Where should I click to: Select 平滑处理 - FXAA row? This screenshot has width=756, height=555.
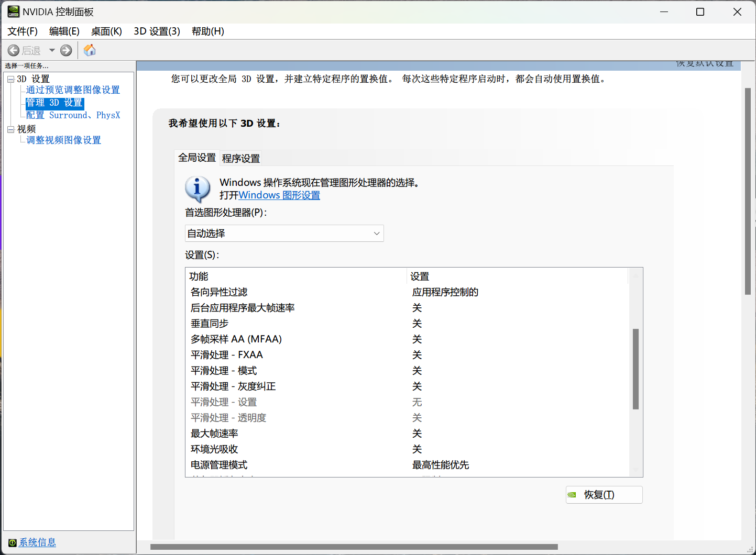[x=407, y=355]
